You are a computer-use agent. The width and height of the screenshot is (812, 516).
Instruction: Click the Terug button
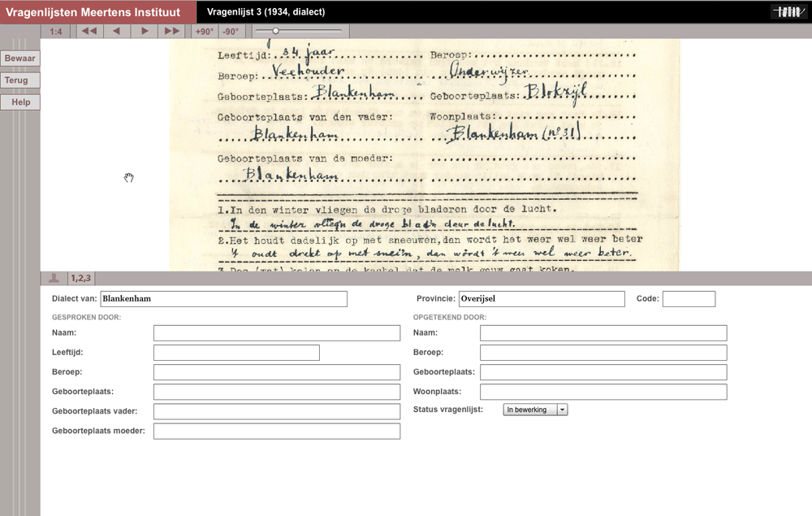[17, 80]
